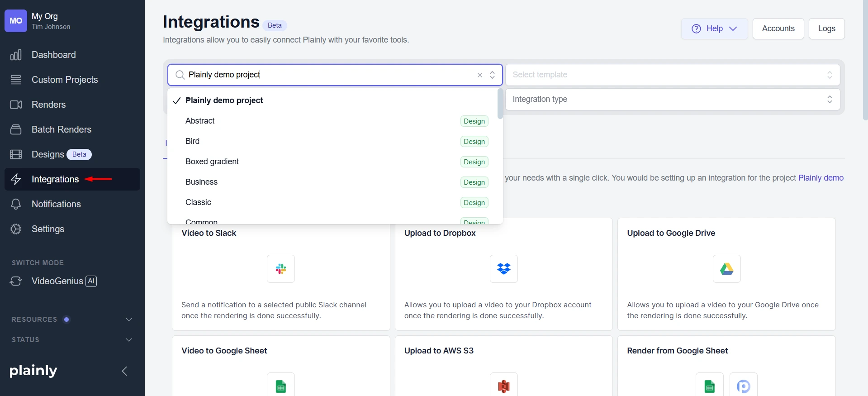This screenshot has height=396, width=868.
Task: Select Classic from the list
Action: click(x=332, y=202)
